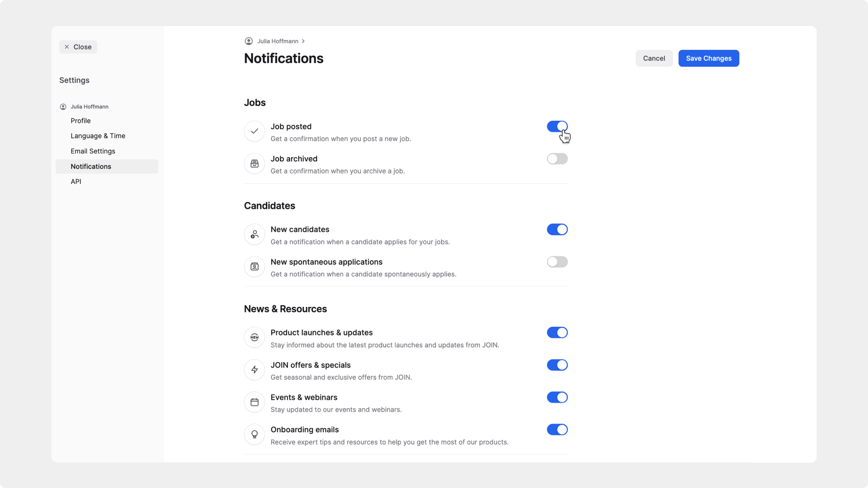Turn on New spontaneous applications toggle
The height and width of the screenshot is (488, 868).
(x=557, y=262)
